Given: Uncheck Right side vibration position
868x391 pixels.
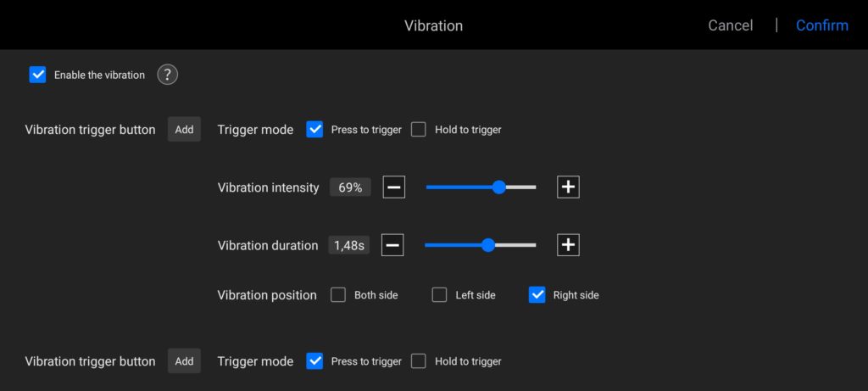Looking at the screenshot, I should click(x=537, y=295).
